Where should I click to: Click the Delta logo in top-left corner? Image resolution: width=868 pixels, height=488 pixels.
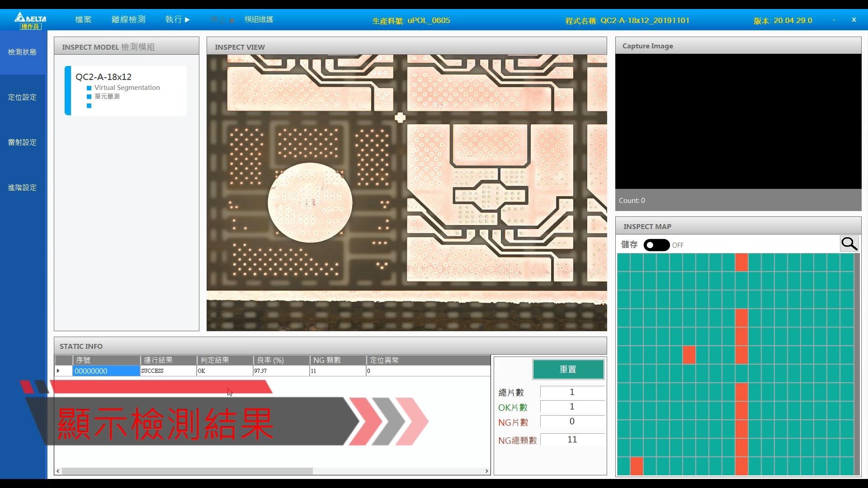tap(30, 18)
